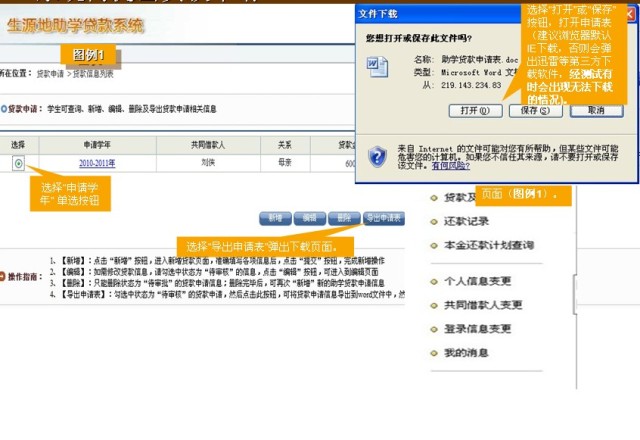
Task: Click the 导出申请表 export button
Action: click(x=383, y=217)
